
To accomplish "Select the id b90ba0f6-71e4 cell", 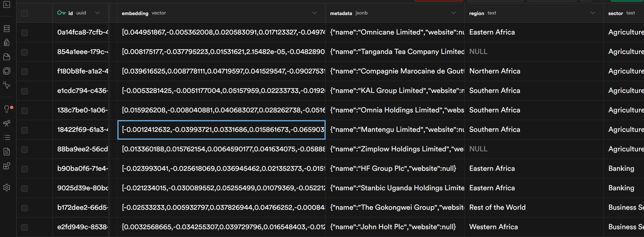I will point(80,169).
